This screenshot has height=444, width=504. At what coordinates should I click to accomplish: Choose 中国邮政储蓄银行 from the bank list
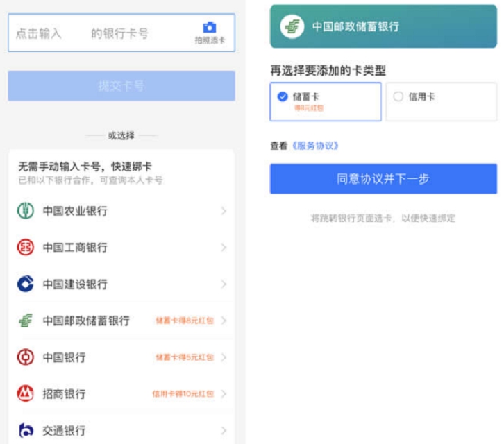point(86,321)
